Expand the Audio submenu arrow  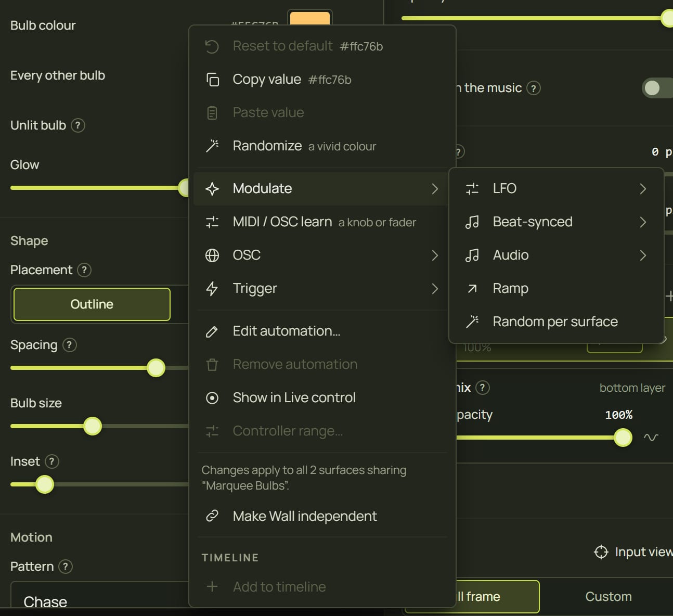(x=643, y=255)
